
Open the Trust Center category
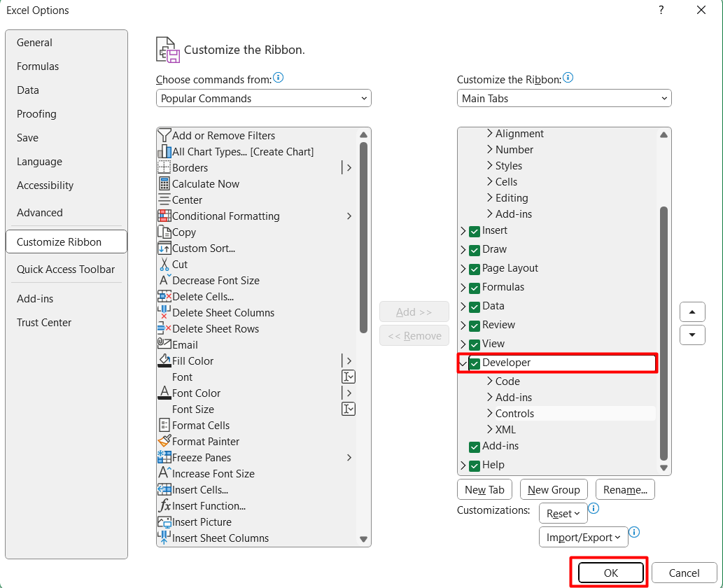(x=44, y=323)
